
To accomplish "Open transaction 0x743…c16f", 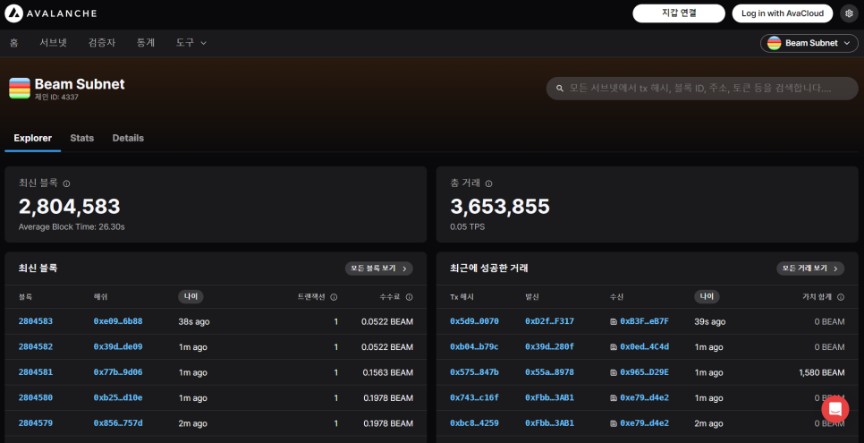I will coord(474,397).
